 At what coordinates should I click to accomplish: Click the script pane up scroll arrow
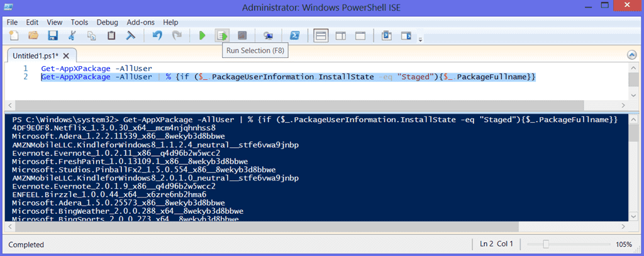633,67
